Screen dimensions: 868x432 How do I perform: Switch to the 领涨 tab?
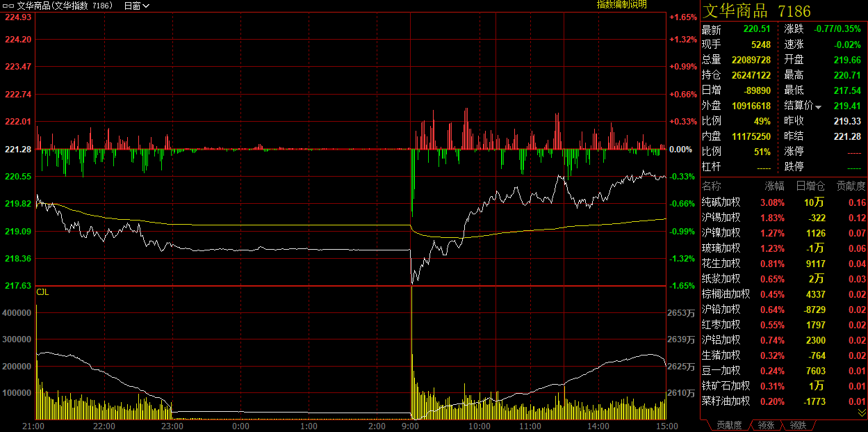[x=766, y=424]
